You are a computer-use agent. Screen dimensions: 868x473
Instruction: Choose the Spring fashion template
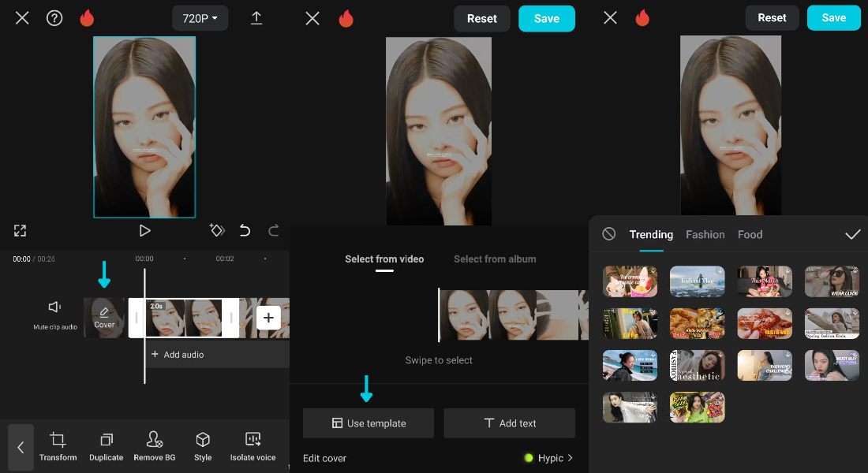click(832, 323)
